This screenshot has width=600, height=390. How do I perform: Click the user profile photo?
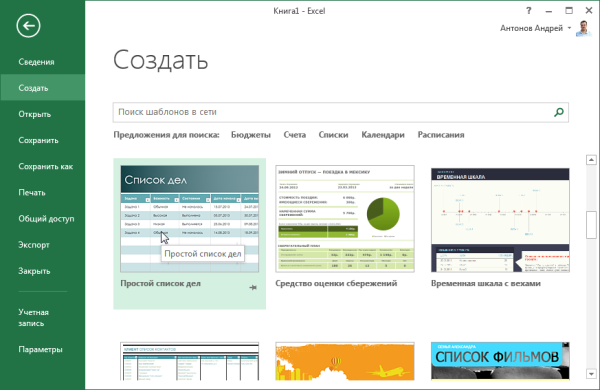[584, 28]
